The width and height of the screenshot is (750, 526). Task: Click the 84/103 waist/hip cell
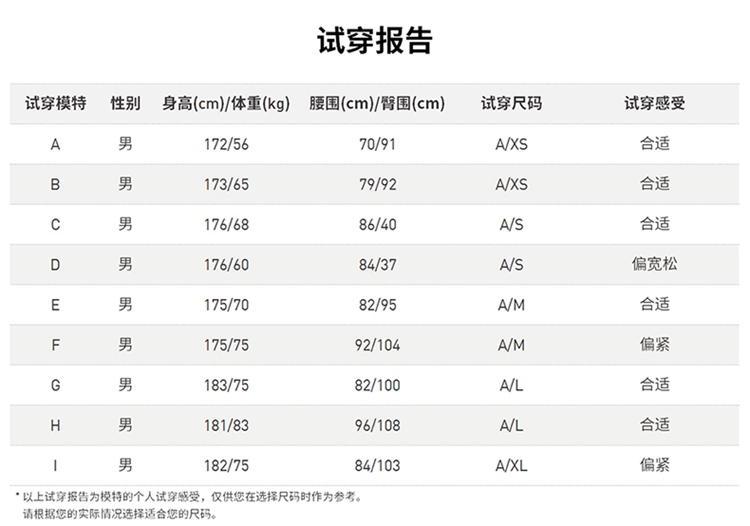coord(377,465)
